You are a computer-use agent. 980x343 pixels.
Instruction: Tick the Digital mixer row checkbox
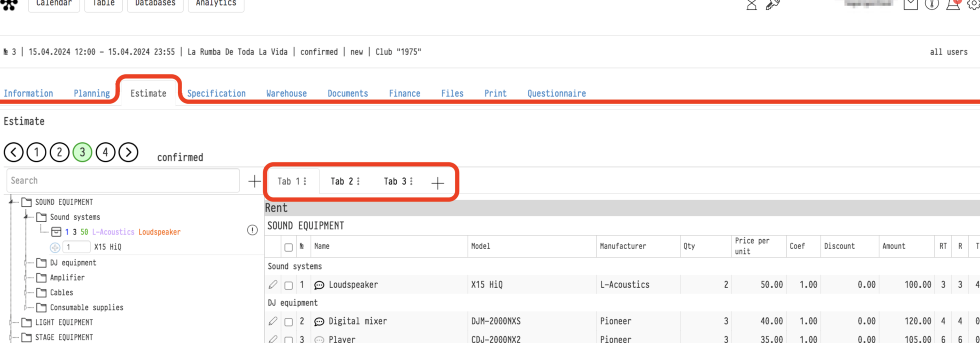click(289, 322)
